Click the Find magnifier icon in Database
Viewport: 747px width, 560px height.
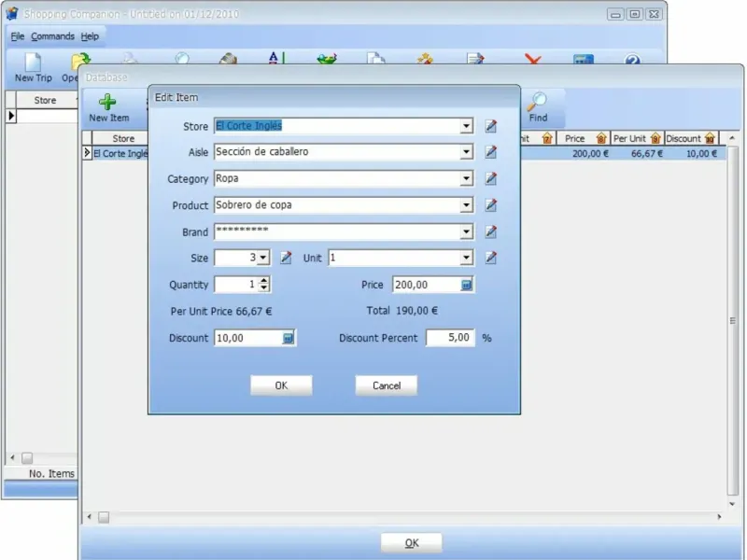538,101
